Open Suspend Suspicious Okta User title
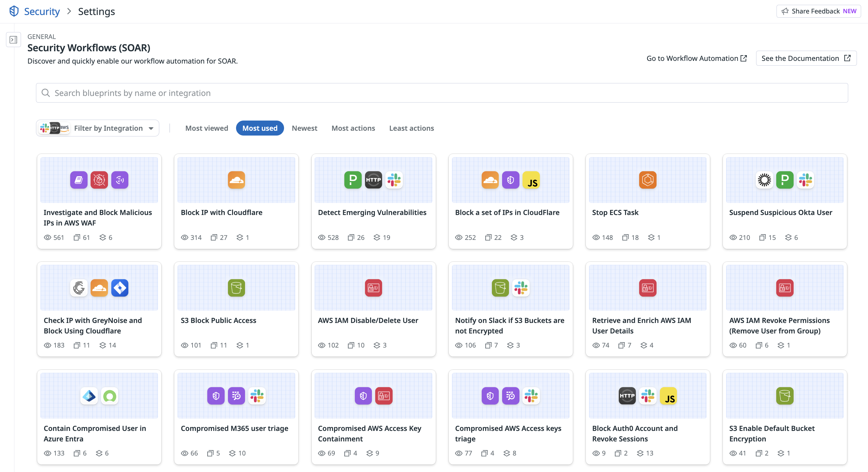 (x=780, y=212)
